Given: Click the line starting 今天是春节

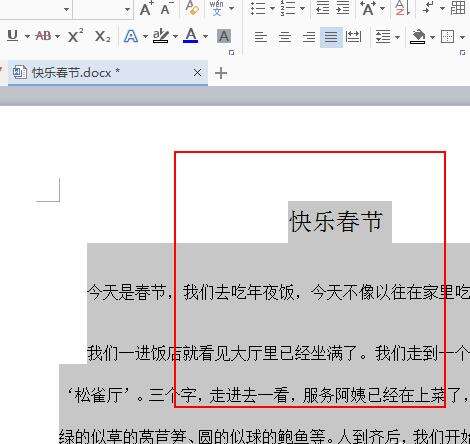Looking at the screenshot, I should click(278, 293).
